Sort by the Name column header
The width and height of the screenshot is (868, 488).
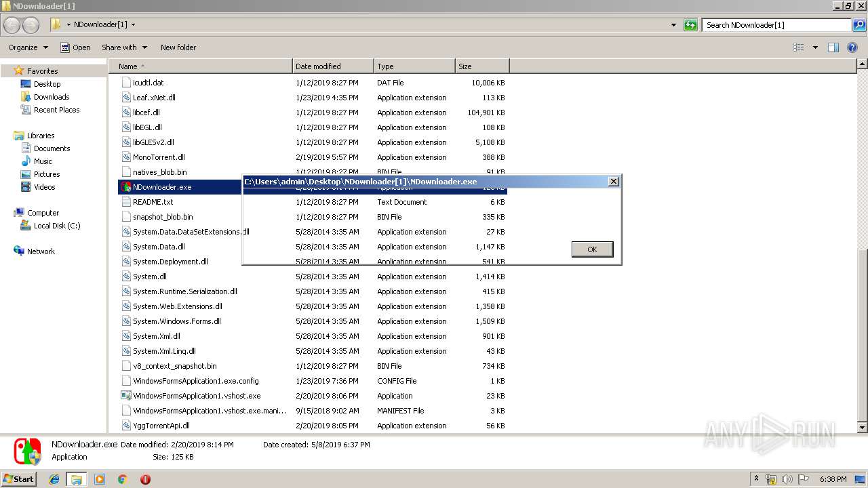(x=201, y=66)
